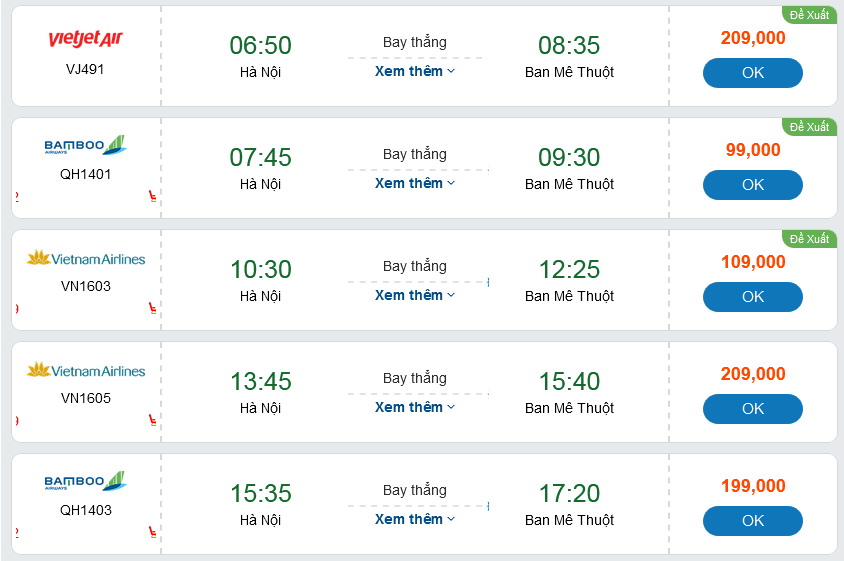Click the red seat icon on flight VN1603

tap(152, 309)
